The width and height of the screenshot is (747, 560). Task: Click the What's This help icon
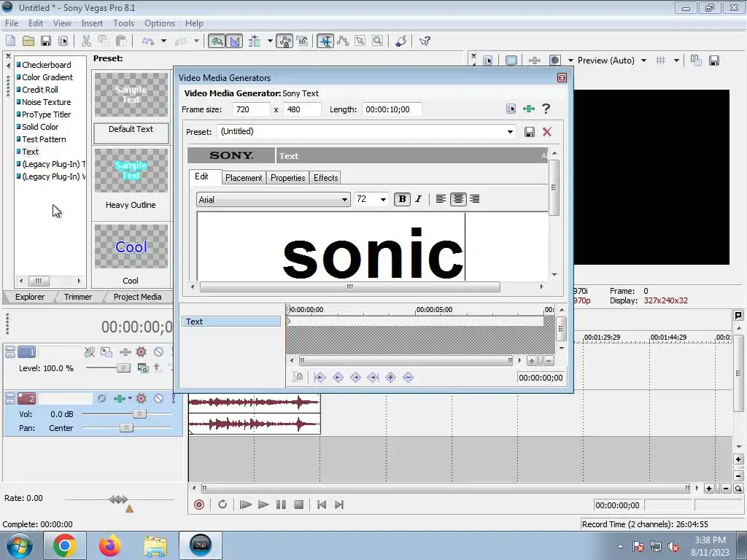click(x=425, y=41)
